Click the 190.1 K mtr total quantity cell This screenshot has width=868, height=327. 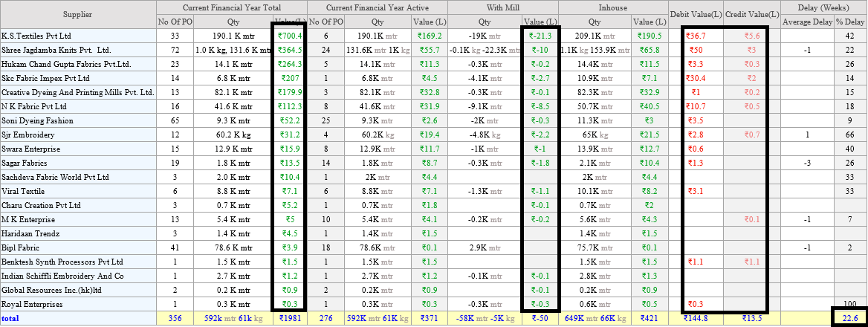pyautogui.click(x=234, y=36)
